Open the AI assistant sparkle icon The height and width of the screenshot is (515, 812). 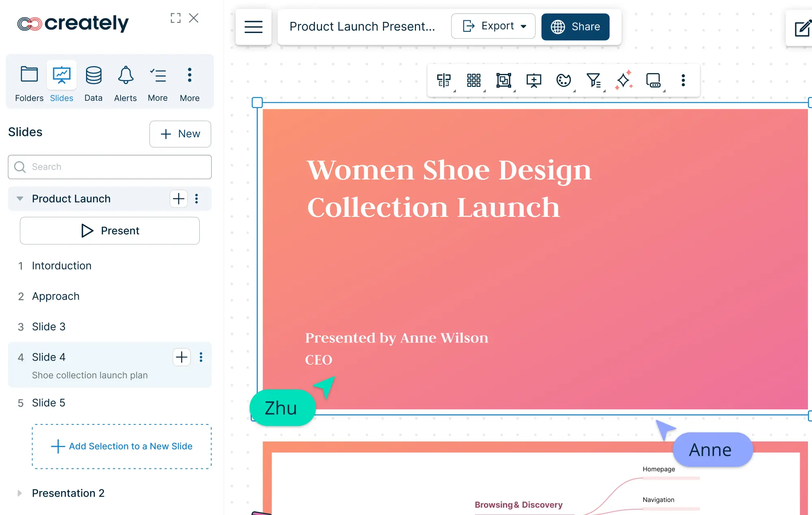tap(623, 79)
